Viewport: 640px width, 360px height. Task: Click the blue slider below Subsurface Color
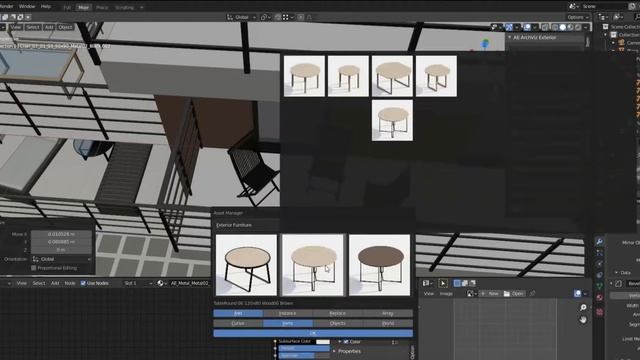[304, 348]
